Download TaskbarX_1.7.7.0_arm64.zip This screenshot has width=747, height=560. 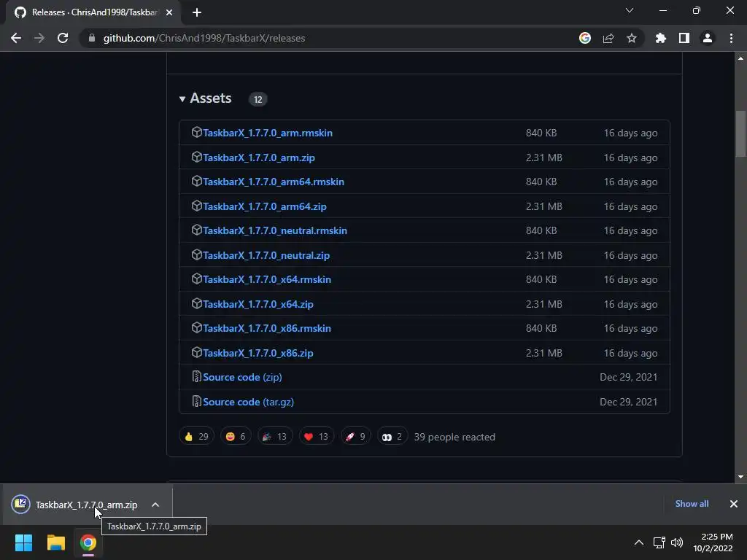click(x=264, y=206)
